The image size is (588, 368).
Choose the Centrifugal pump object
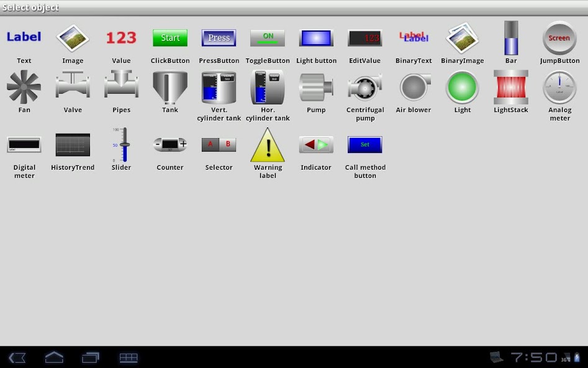click(365, 87)
